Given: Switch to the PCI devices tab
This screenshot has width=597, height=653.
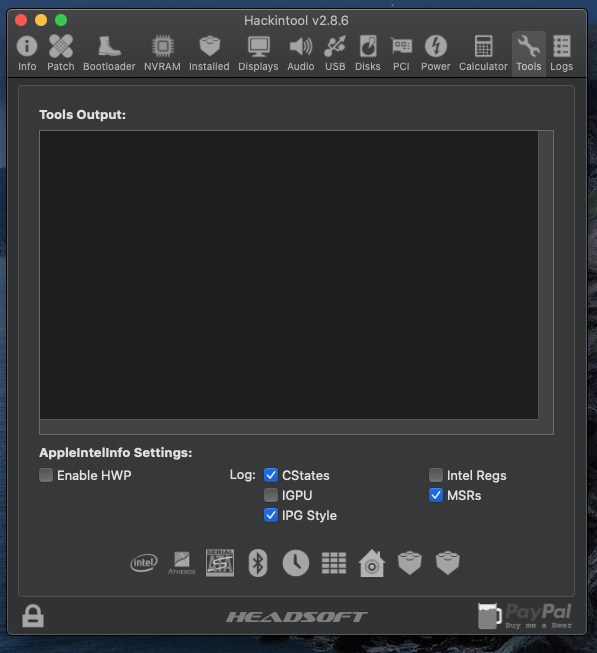Looking at the screenshot, I should coord(401,53).
